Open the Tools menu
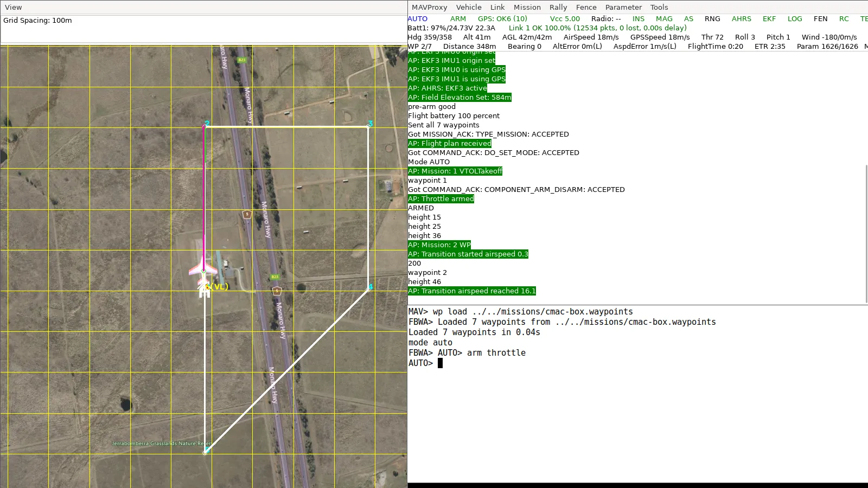Image resolution: width=868 pixels, height=488 pixels. tap(659, 7)
